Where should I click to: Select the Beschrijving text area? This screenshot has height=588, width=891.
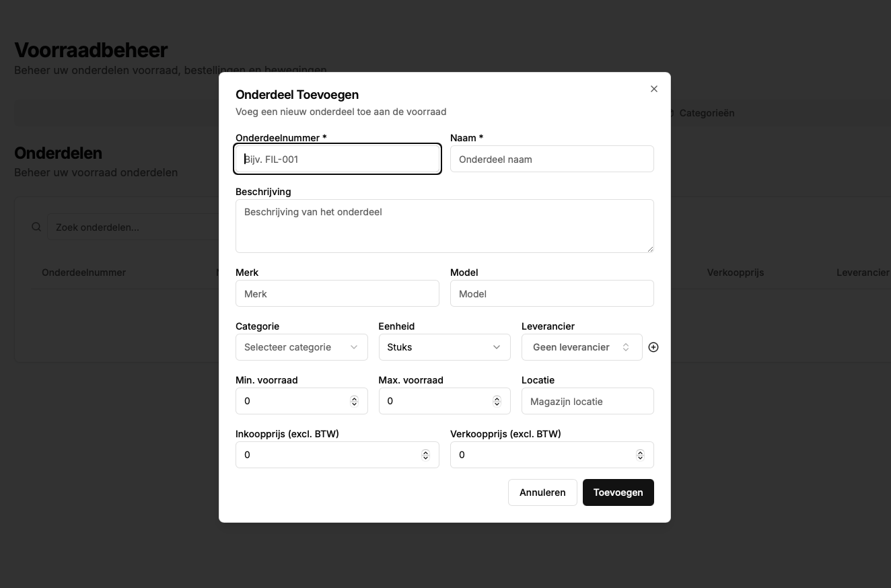(444, 226)
